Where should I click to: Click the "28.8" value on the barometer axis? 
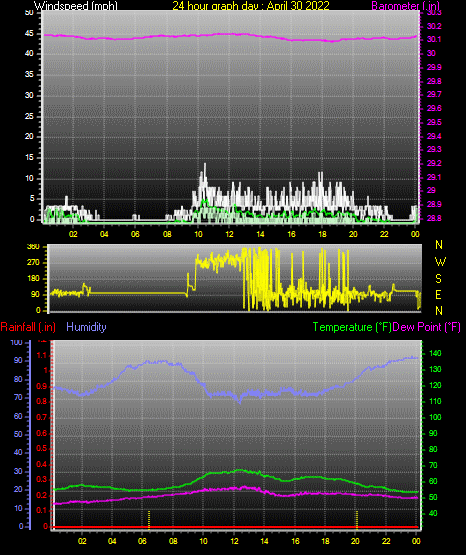(x=434, y=218)
